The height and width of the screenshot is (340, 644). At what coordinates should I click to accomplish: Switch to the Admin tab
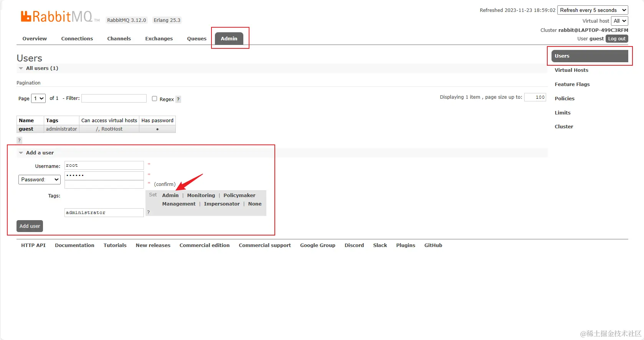[x=229, y=38]
